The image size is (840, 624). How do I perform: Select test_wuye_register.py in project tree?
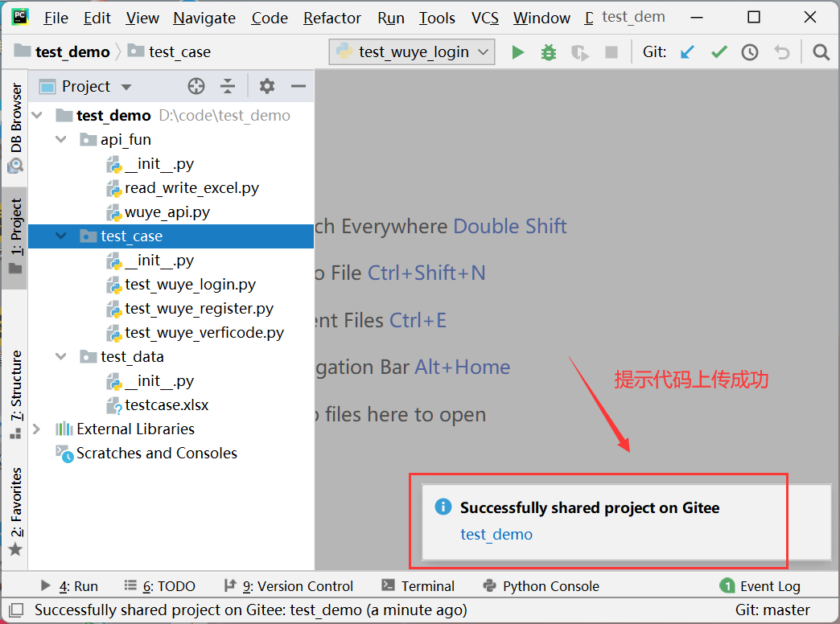pyautogui.click(x=199, y=309)
